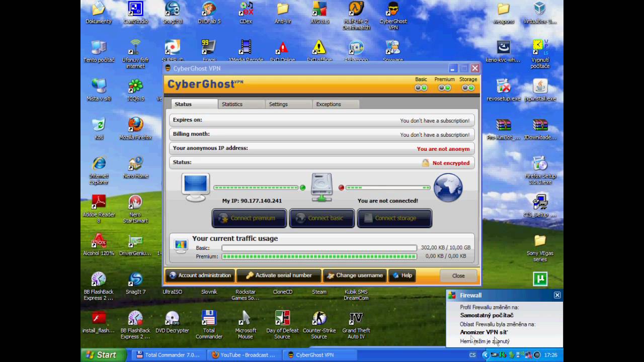The width and height of the screenshot is (644, 362).
Task: Click the Connect basic button
Action: click(322, 218)
